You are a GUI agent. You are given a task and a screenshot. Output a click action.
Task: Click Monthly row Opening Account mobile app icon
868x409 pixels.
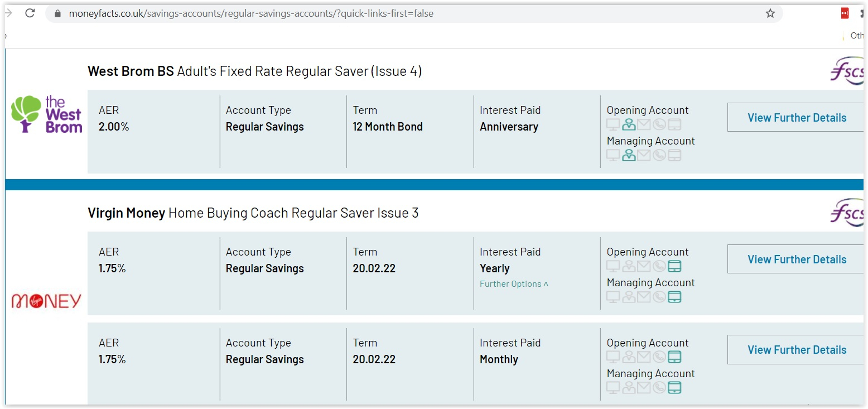[674, 357]
